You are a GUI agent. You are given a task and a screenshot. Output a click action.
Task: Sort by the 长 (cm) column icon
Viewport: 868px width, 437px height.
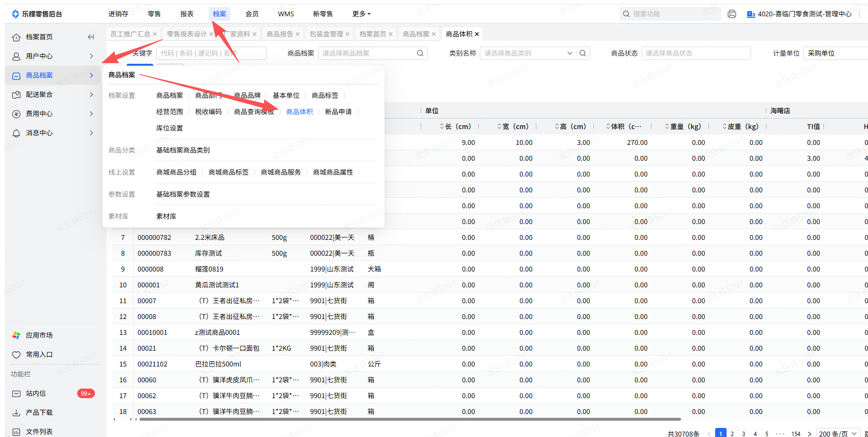tap(442, 127)
